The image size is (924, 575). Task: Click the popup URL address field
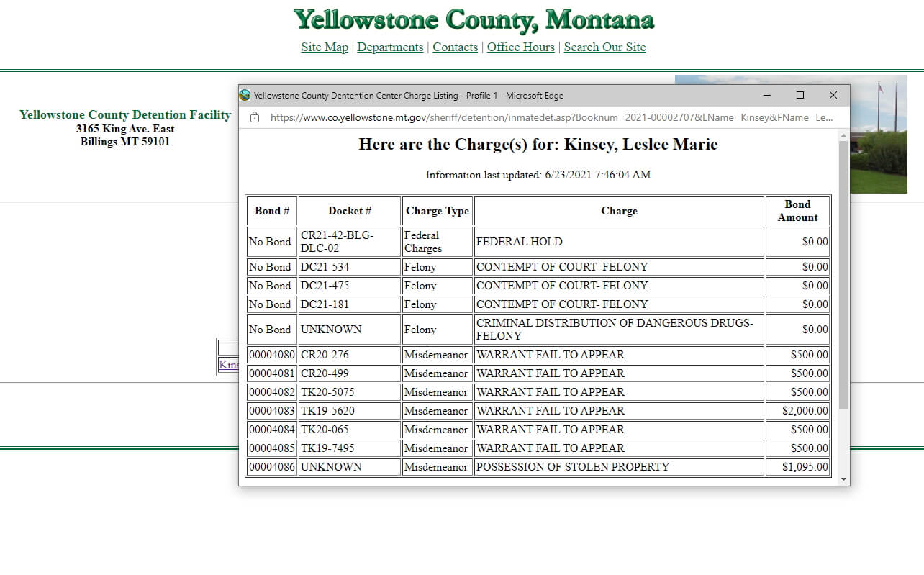click(x=551, y=117)
